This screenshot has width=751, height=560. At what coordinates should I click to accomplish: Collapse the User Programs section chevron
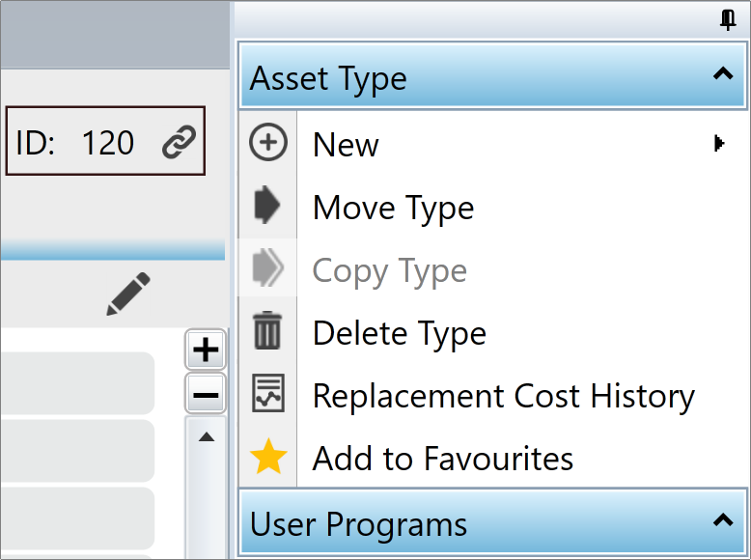(x=723, y=519)
